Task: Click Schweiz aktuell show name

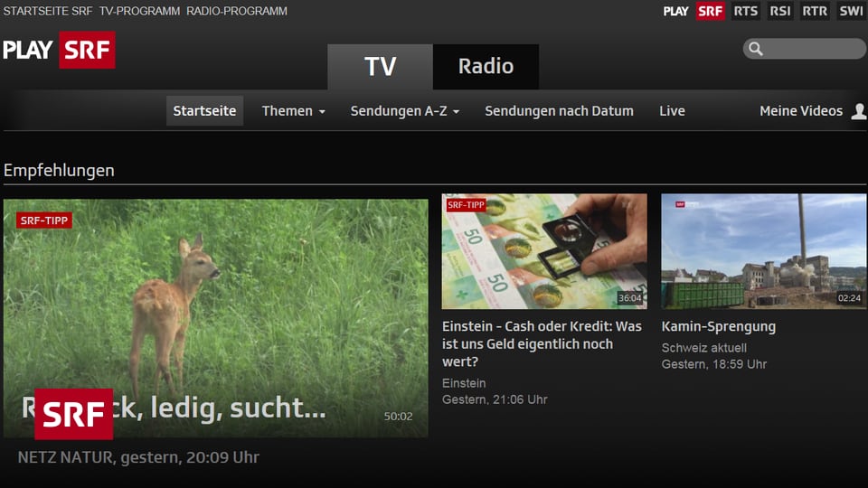Action: 704,348
